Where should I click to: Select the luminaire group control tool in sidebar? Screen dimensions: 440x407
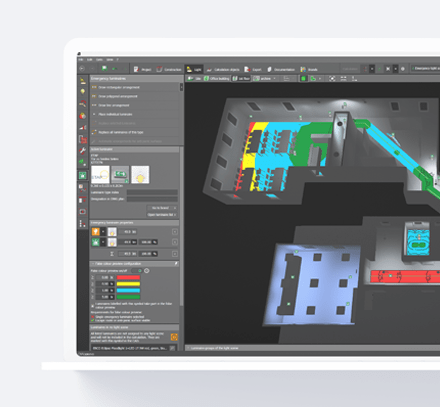coord(82,200)
